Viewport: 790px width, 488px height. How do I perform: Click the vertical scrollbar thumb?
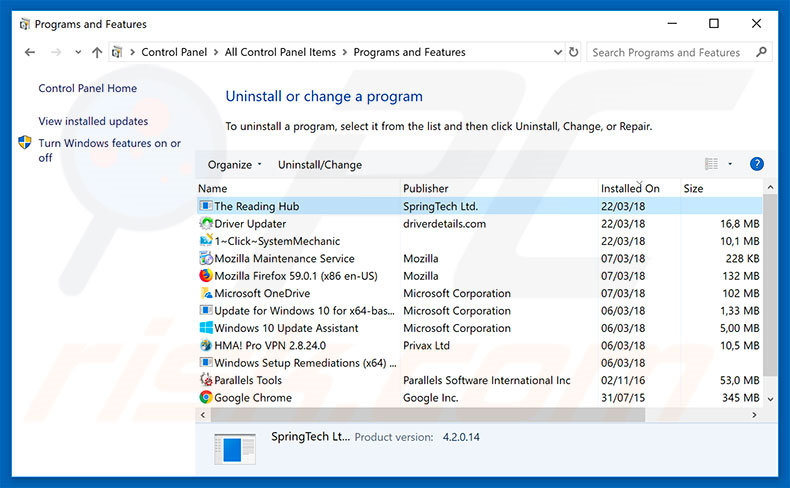coord(770,285)
